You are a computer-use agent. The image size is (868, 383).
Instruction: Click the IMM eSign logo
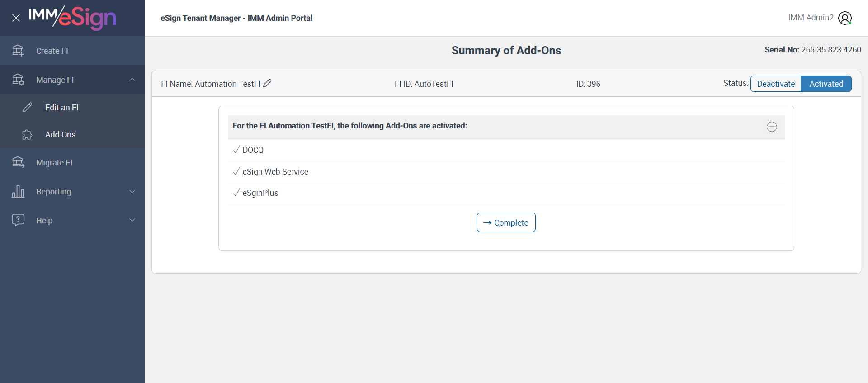click(72, 18)
